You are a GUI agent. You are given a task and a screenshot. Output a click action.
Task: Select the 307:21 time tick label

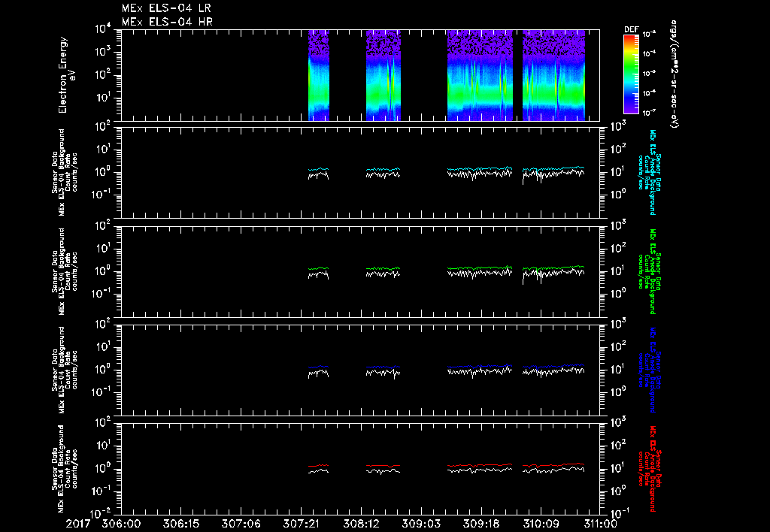click(301, 524)
